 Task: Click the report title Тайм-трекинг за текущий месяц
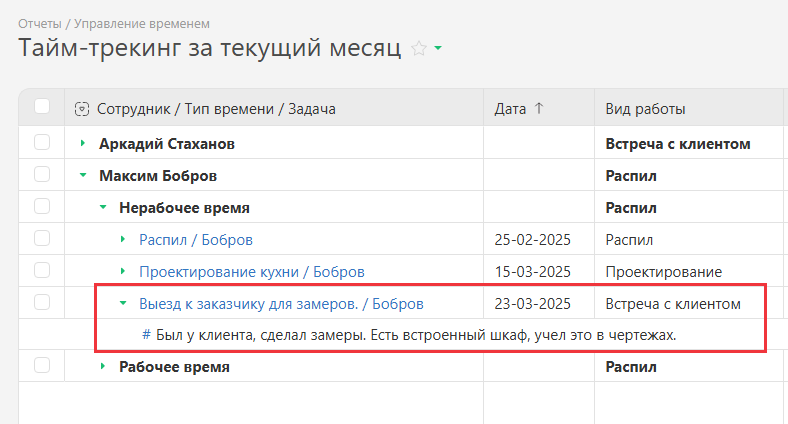(x=210, y=48)
